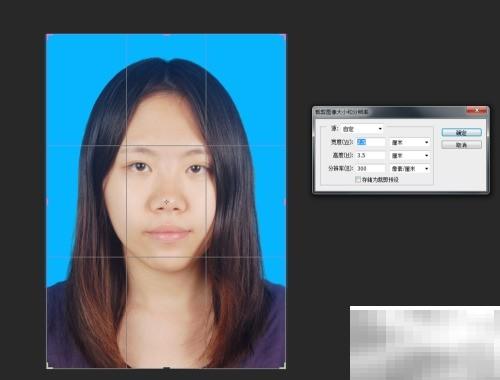Open the resolution unit dropdown (像素/厘米)
Image resolution: width=500 pixels, height=380 pixels.
[410, 169]
